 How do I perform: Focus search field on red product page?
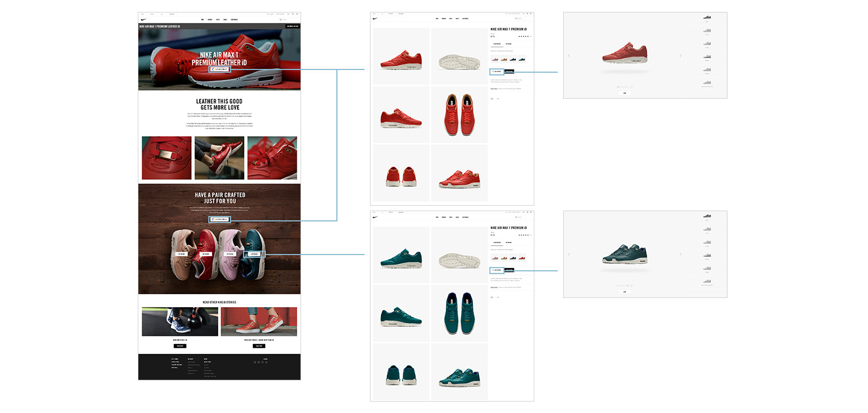click(522, 18)
